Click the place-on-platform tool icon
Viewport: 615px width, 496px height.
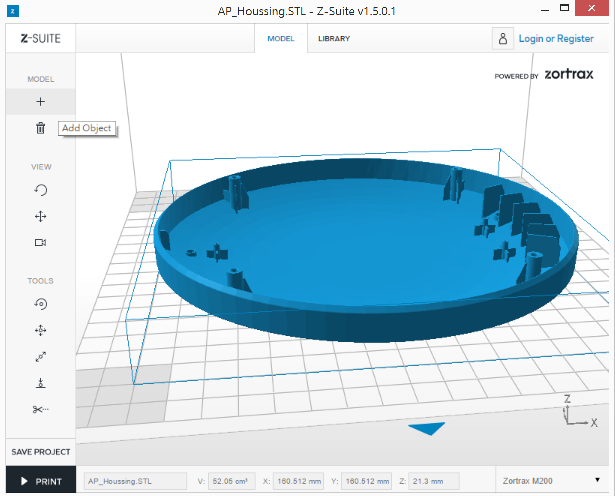coord(40,383)
